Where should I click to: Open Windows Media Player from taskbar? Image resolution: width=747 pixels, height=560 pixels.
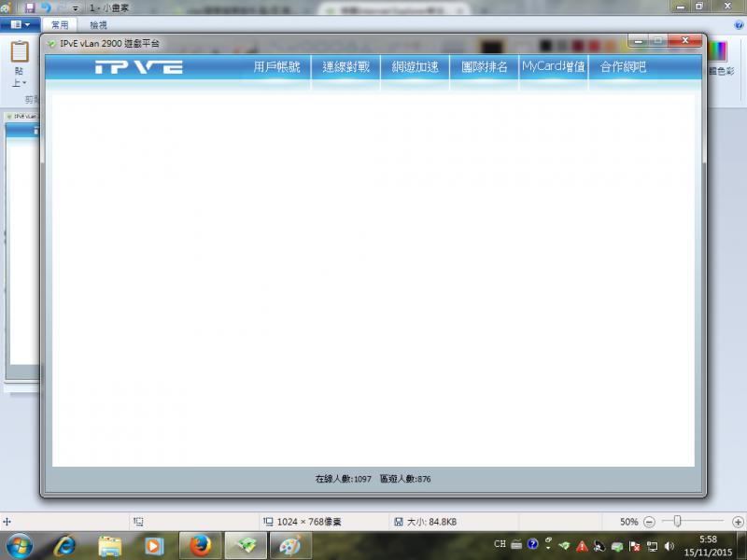coord(154,545)
